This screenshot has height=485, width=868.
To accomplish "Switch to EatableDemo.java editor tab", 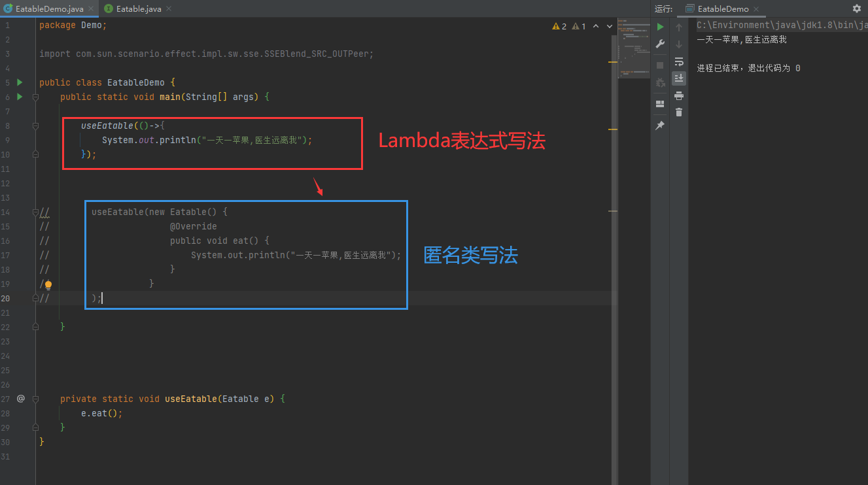I will (49, 9).
